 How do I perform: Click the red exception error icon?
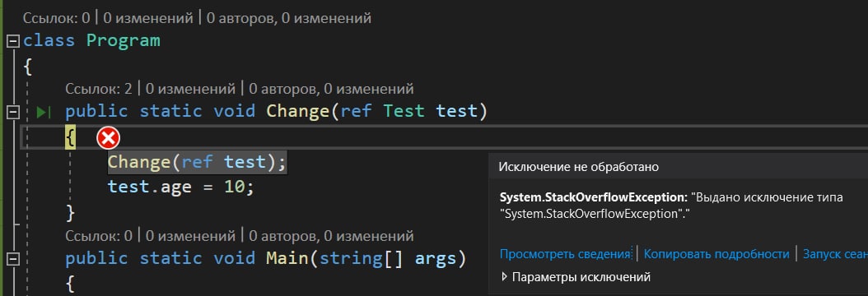point(108,138)
